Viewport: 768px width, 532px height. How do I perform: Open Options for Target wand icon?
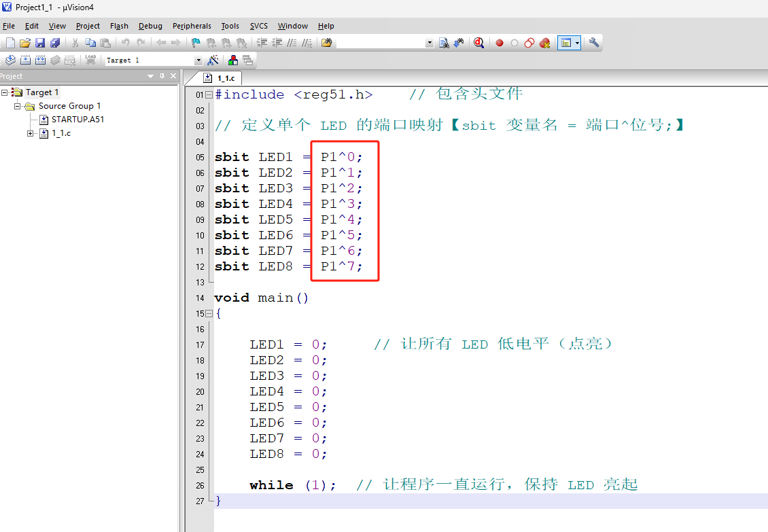(x=213, y=60)
